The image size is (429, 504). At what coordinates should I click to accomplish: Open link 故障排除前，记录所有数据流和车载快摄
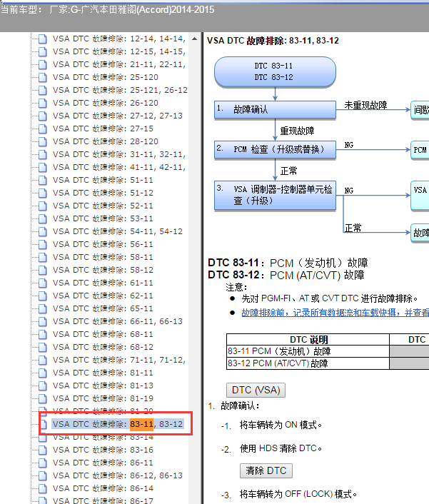click(335, 313)
